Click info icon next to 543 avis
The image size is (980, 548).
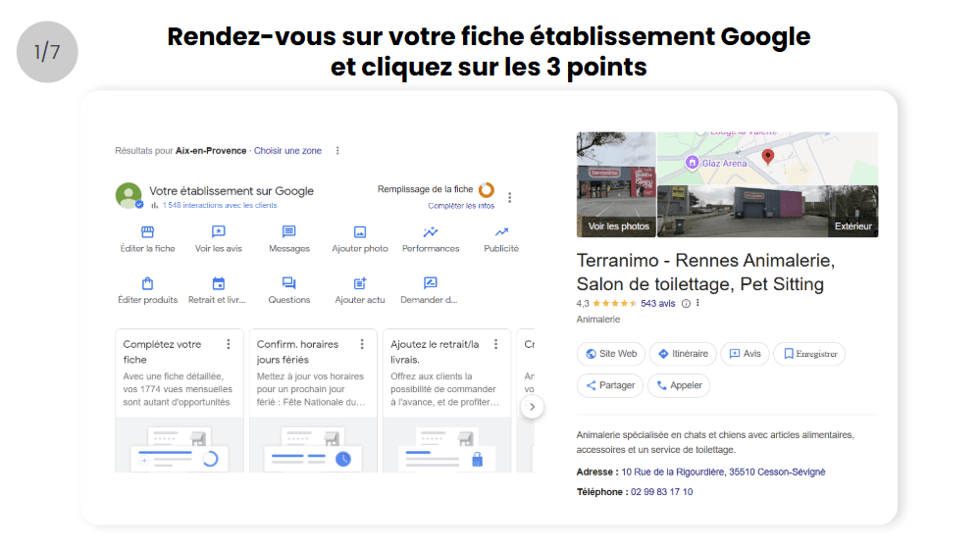tap(686, 304)
